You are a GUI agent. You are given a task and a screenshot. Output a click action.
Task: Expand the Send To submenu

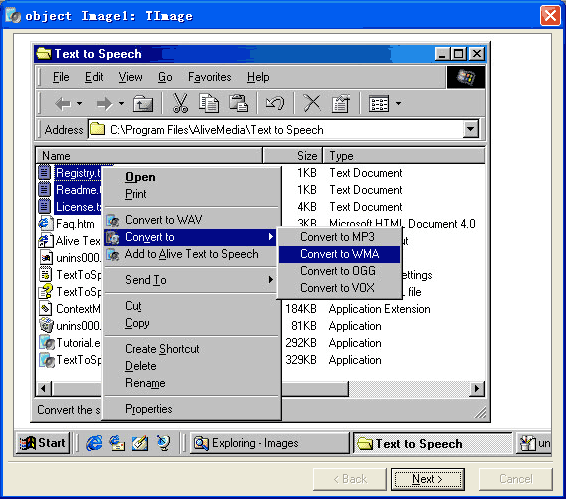point(192,280)
